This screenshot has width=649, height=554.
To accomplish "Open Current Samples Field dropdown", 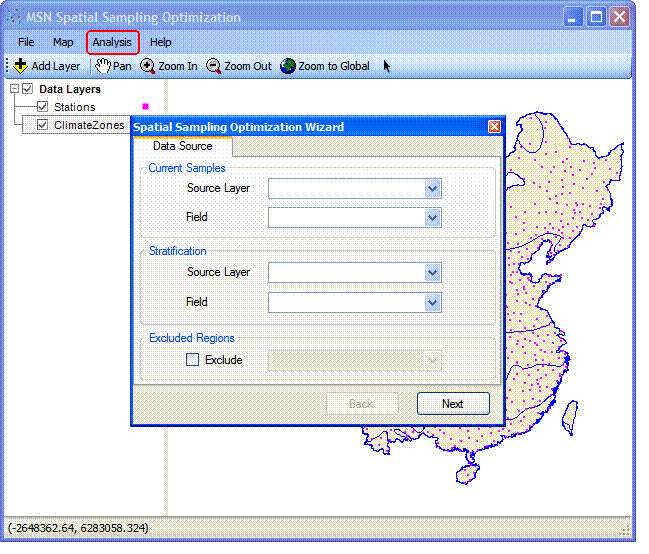I will tap(433, 218).
